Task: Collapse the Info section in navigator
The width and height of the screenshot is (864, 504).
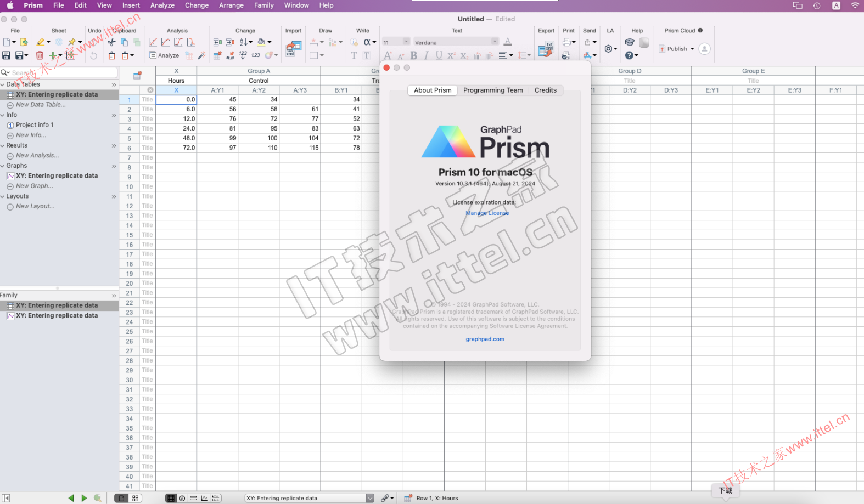Action: pos(3,115)
